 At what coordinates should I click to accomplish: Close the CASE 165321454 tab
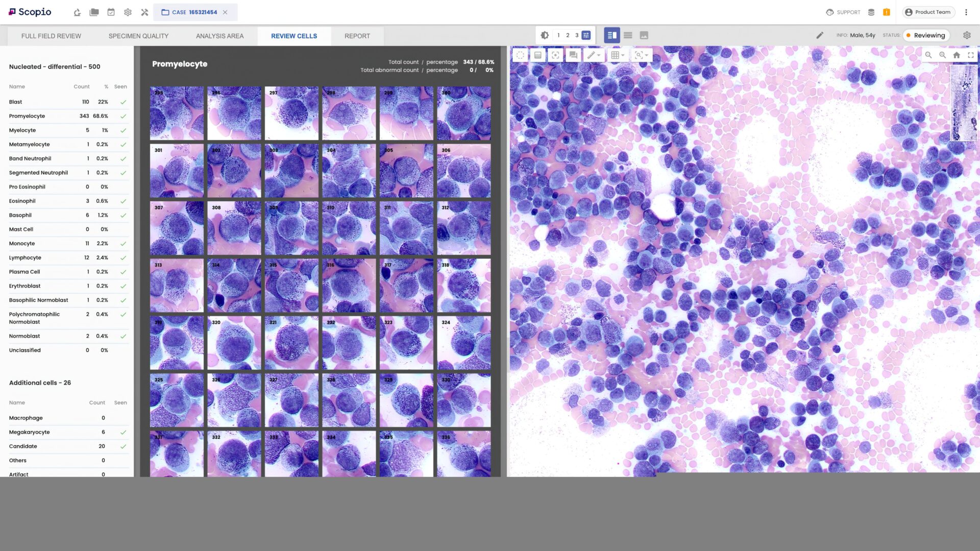[225, 12]
